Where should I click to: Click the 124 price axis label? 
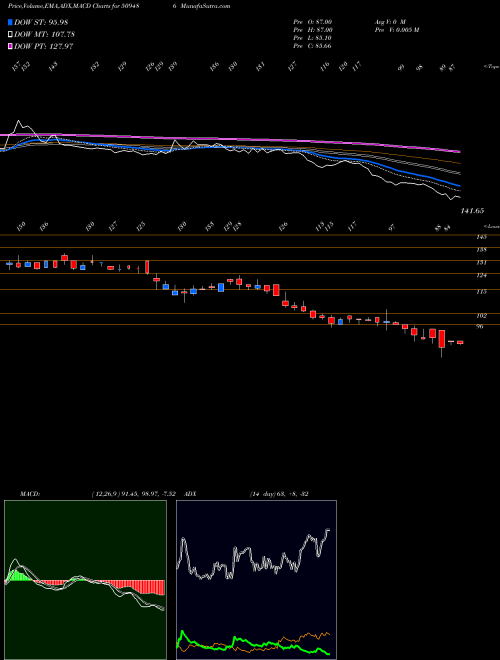[x=481, y=276]
